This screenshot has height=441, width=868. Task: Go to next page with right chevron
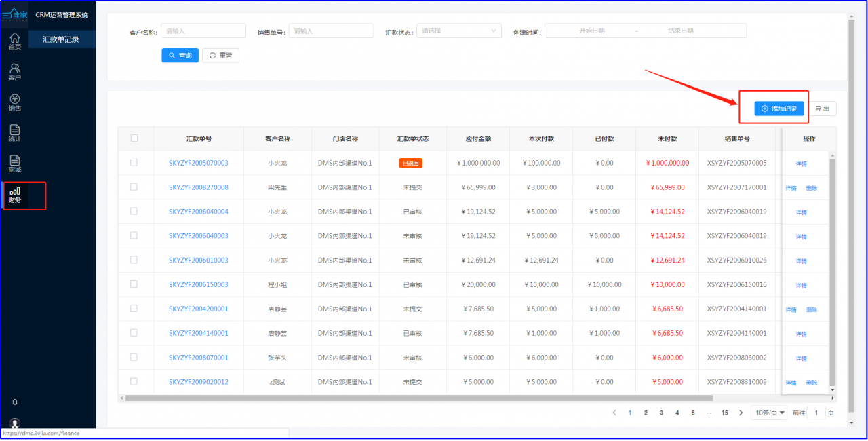pos(741,413)
